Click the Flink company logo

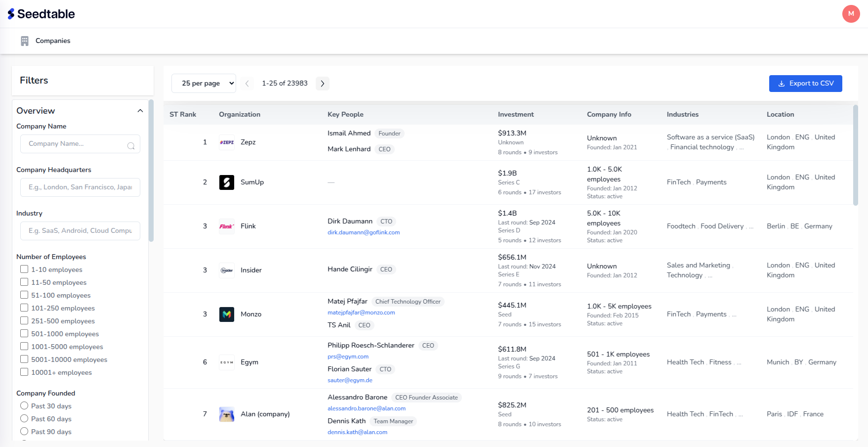click(227, 226)
